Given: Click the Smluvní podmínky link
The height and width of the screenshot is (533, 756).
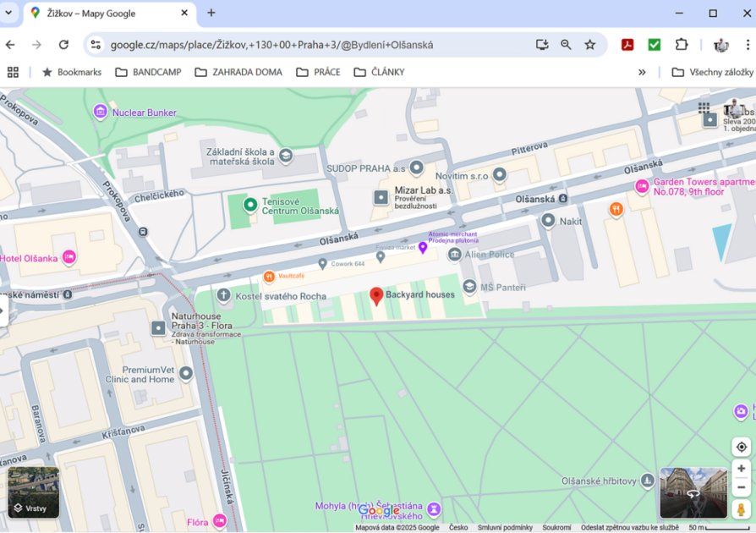Looking at the screenshot, I should (x=505, y=528).
